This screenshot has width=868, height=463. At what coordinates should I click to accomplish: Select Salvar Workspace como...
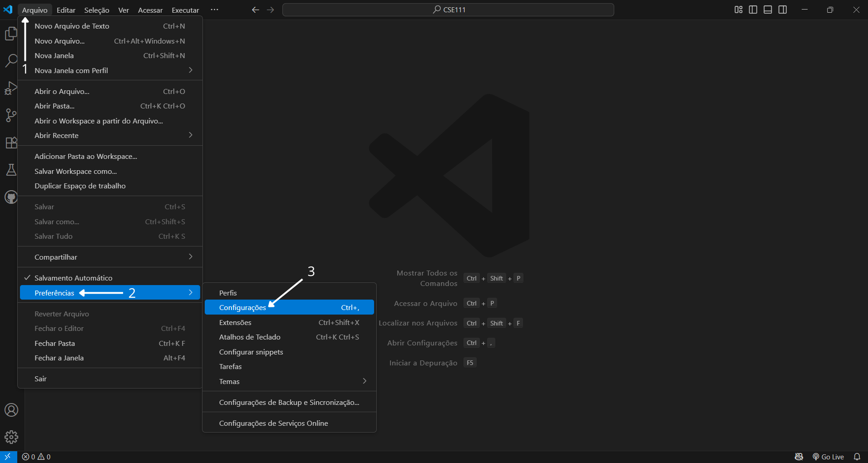pyautogui.click(x=110, y=171)
